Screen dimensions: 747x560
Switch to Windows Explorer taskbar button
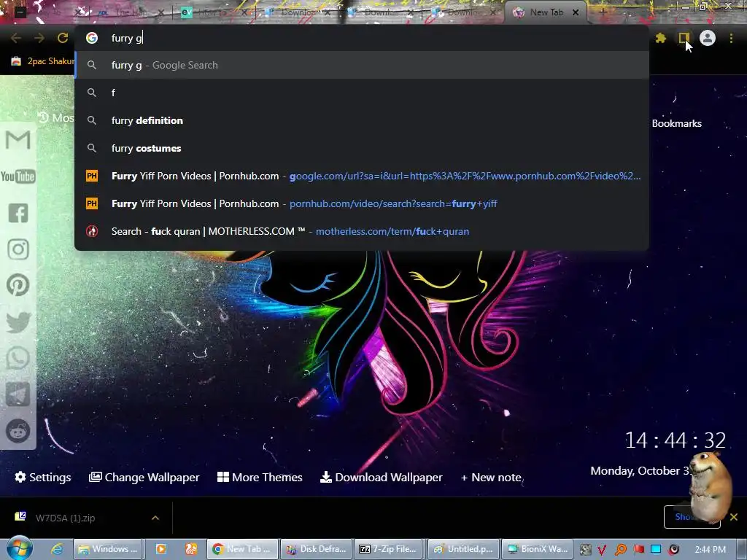108,549
